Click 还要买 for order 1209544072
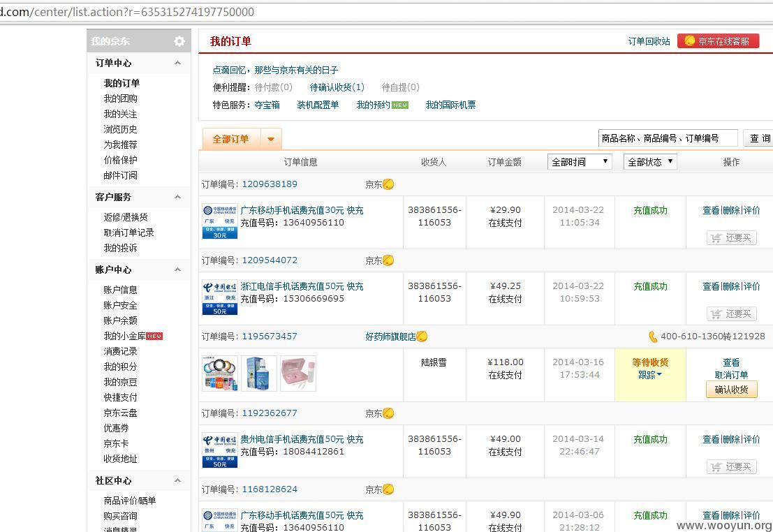The width and height of the screenshot is (773, 532). pyautogui.click(x=732, y=314)
